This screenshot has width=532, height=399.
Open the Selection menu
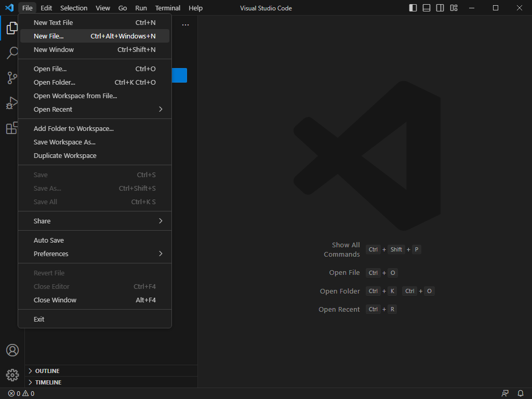pos(74,8)
